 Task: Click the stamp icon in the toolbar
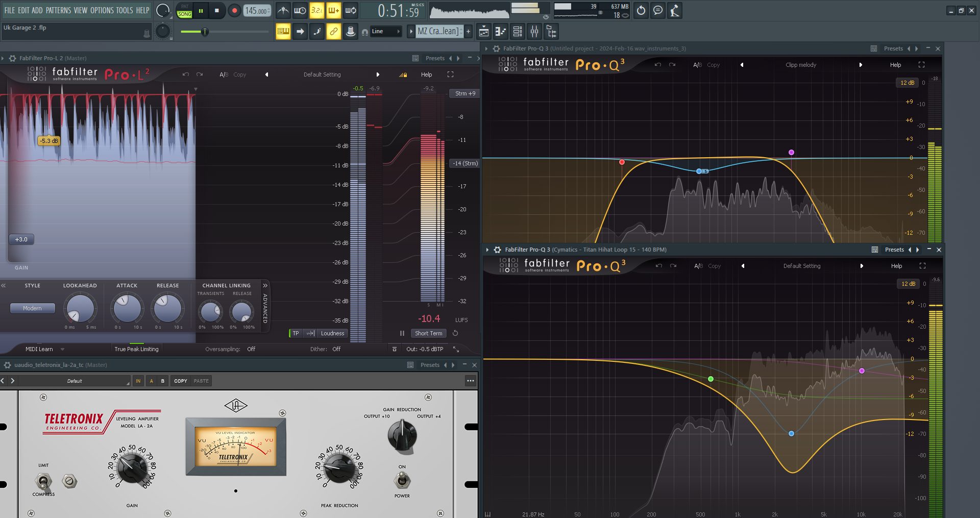351,32
